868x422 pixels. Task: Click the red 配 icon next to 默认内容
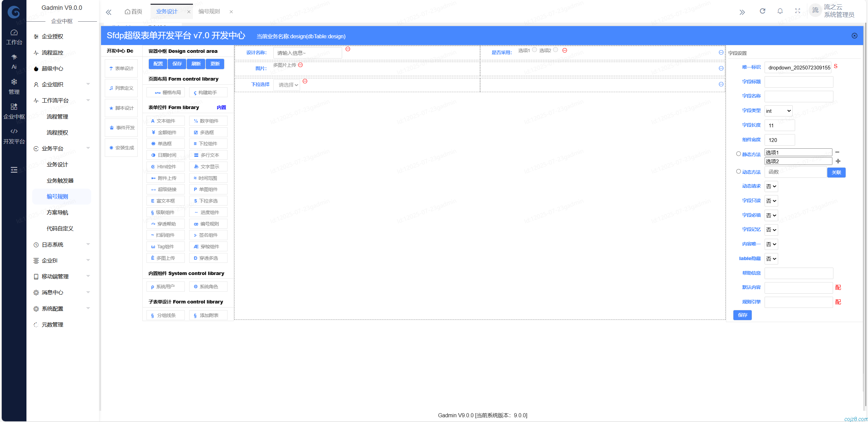pos(838,288)
